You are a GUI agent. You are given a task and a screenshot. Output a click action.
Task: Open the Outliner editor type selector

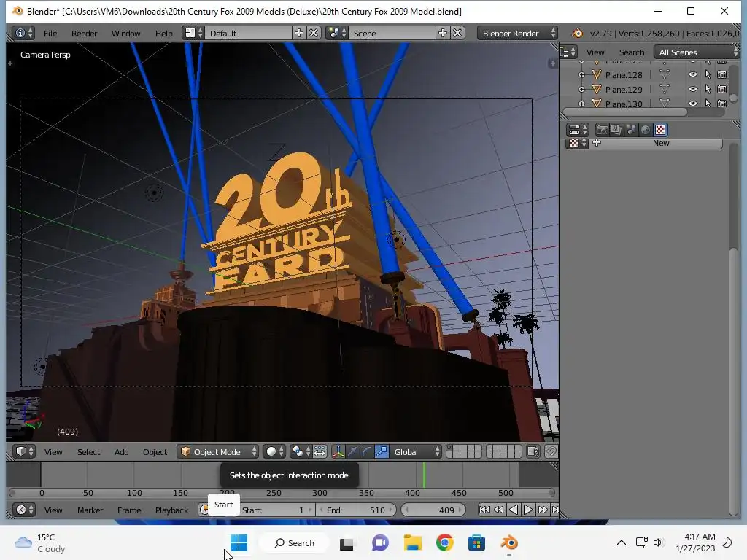(568, 52)
